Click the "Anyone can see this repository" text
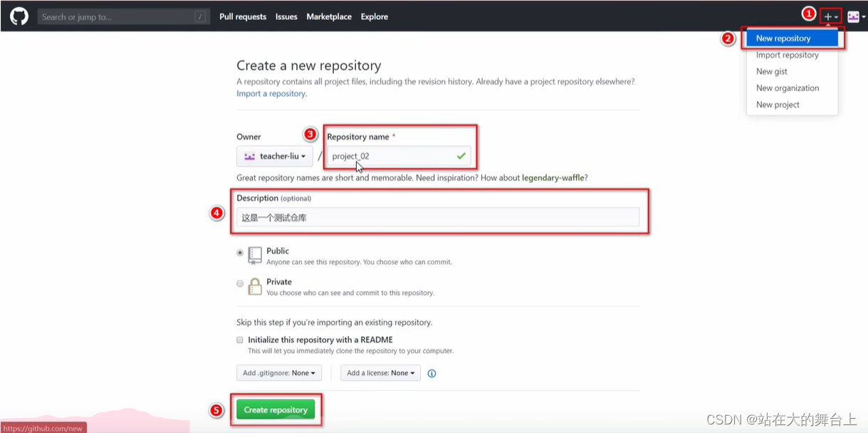This screenshot has height=433, width=868. tap(359, 262)
